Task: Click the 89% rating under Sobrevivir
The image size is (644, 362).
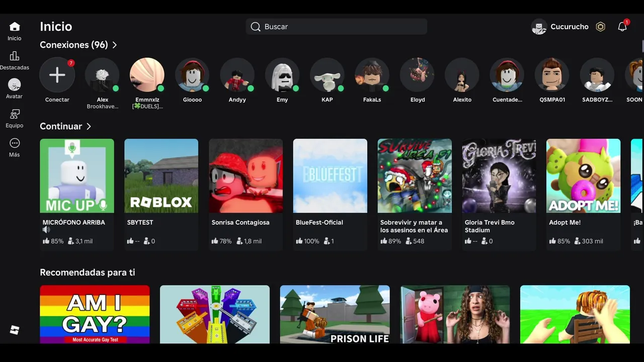Action: (x=395, y=241)
